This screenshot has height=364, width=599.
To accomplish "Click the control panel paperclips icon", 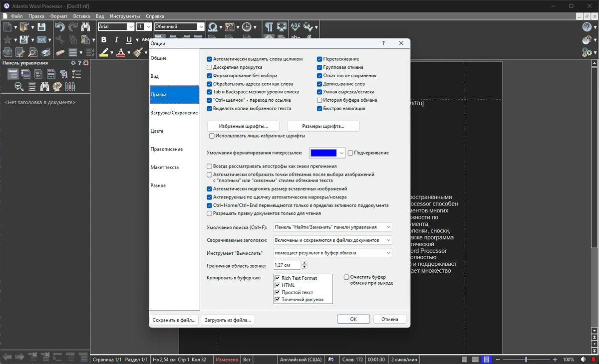I will pyautogui.click(x=70, y=86).
